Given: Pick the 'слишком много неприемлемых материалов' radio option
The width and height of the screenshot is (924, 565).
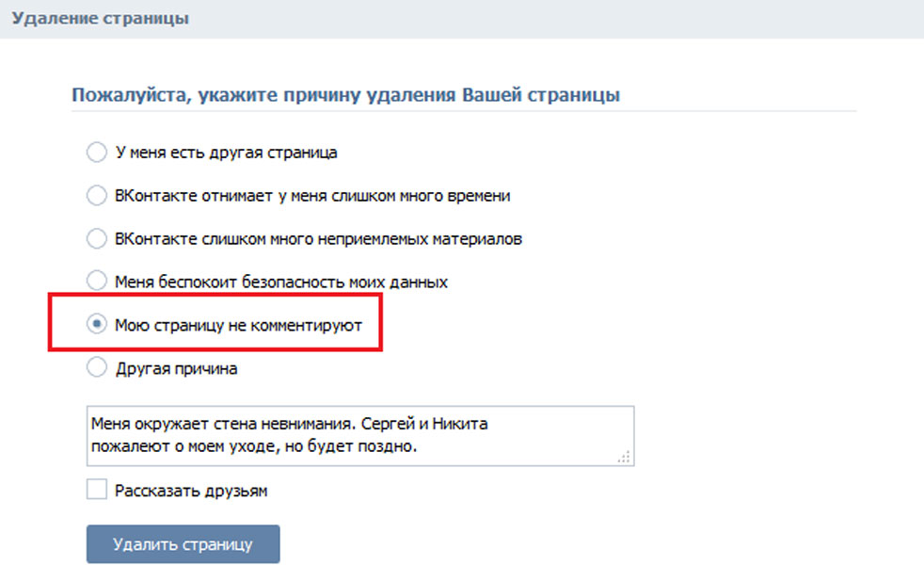Looking at the screenshot, I should coord(97,239).
